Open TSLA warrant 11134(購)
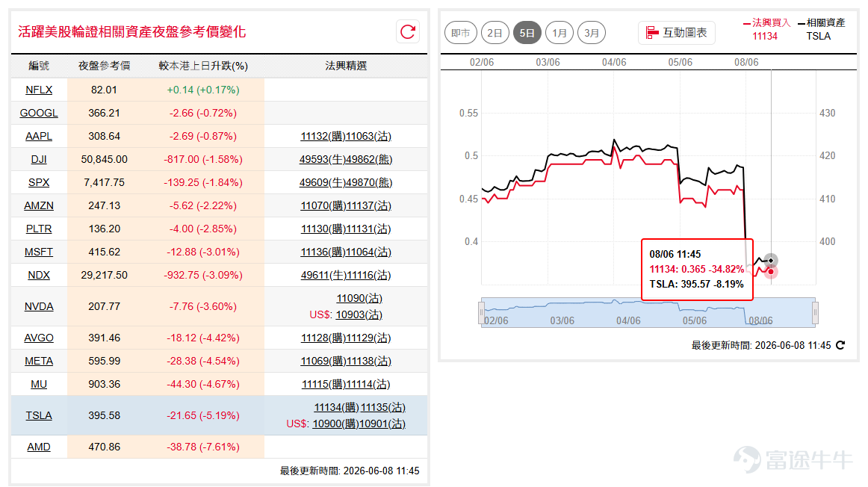 [337, 408]
